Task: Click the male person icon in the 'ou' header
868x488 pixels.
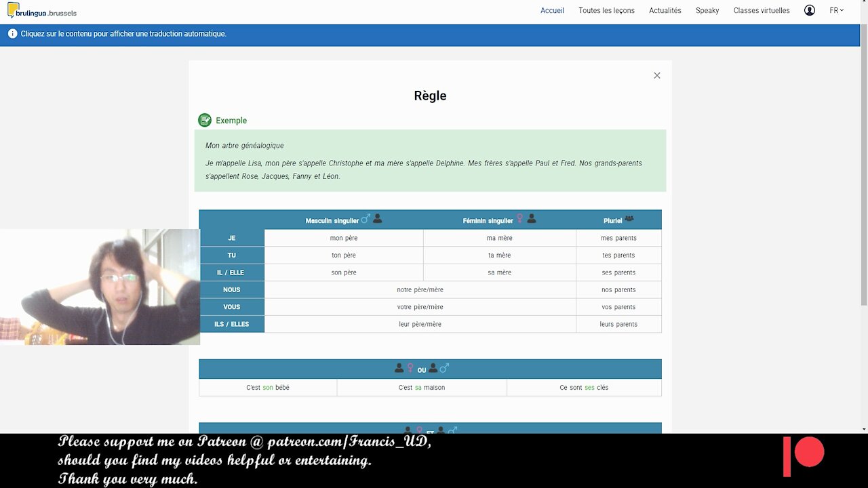Action: pos(433,369)
